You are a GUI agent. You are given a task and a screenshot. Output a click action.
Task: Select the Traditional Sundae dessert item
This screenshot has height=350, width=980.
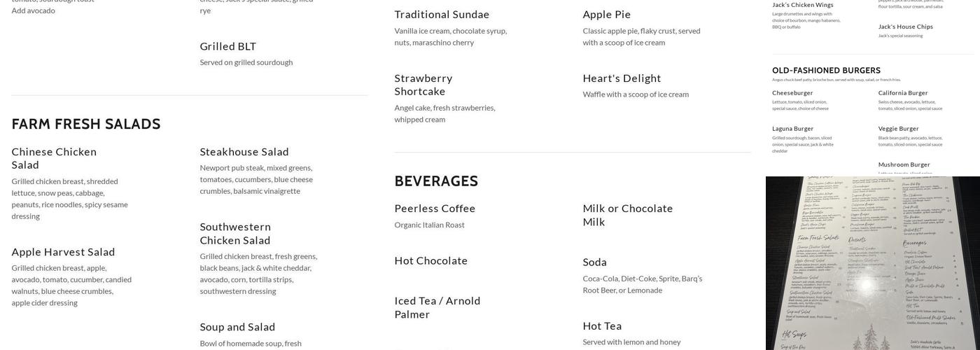point(442,15)
